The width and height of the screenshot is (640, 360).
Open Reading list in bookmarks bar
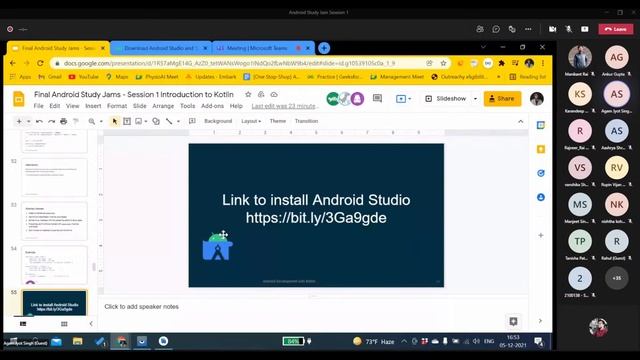coord(528,77)
